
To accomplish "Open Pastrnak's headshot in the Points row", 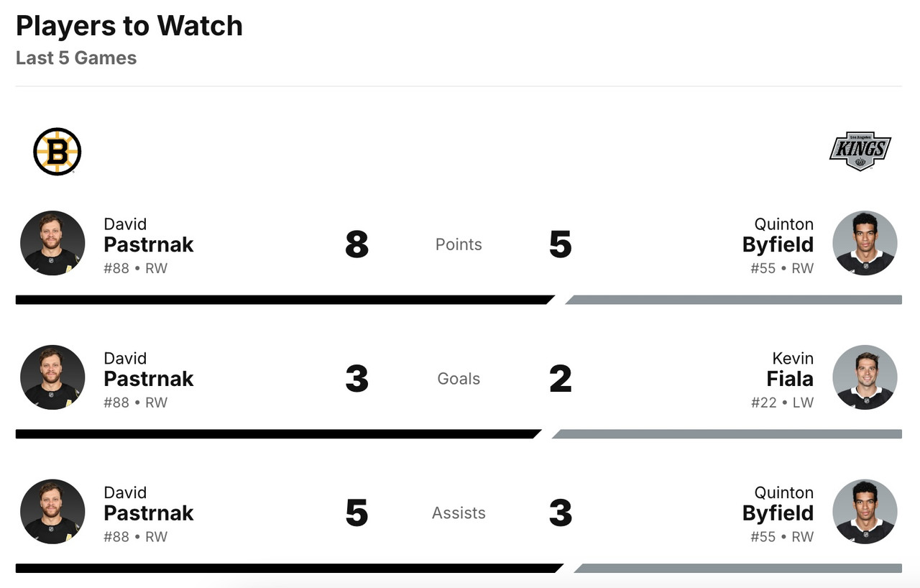I will (52, 243).
